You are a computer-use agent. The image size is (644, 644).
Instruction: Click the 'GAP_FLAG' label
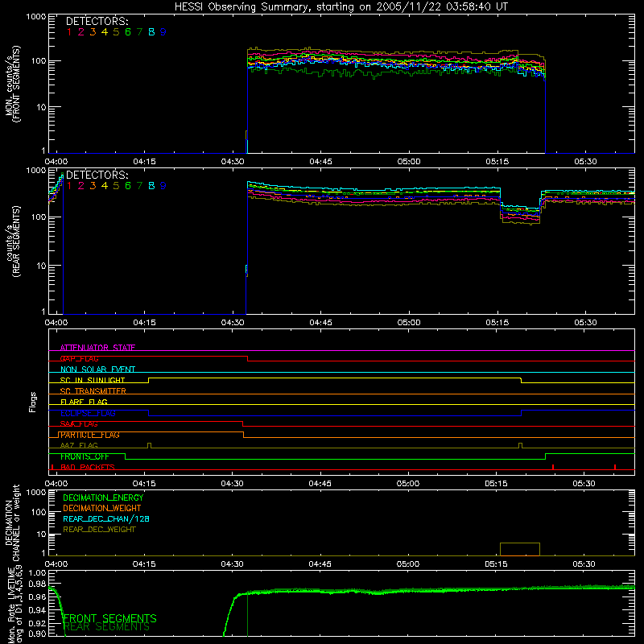pyautogui.click(x=79, y=358)
